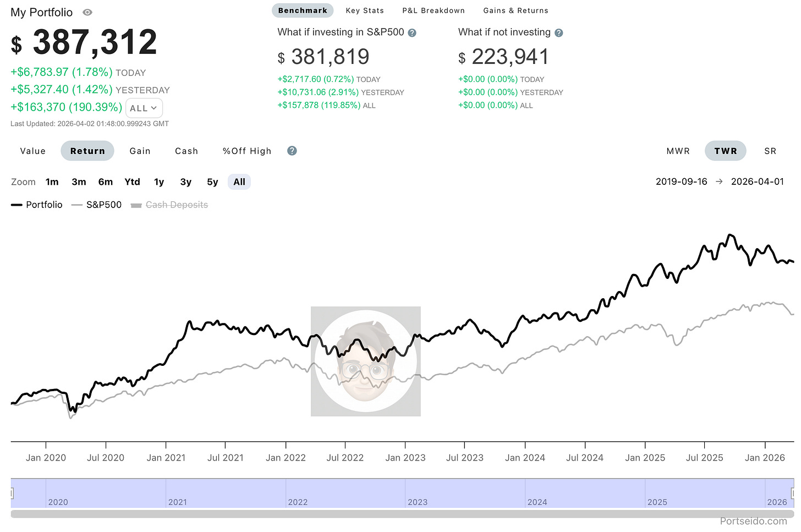The width and height of the screenshot is (801, 532).
Task: Select the %Off High chart mode
Action: [247, 151]
